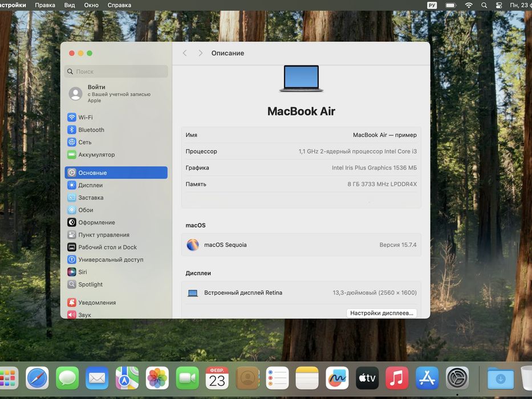
Task: Open Справка menu in menu bar
Action: (119, 5)
